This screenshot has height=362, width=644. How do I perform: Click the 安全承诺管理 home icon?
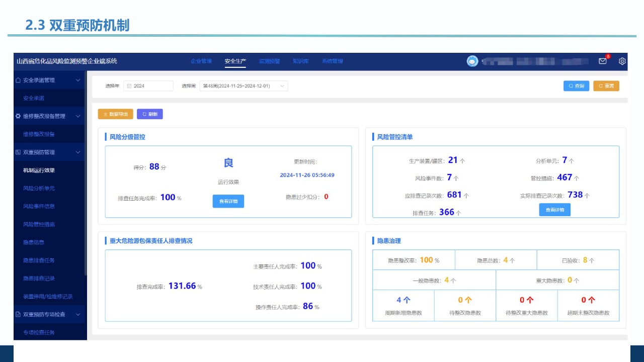point(18,80)
